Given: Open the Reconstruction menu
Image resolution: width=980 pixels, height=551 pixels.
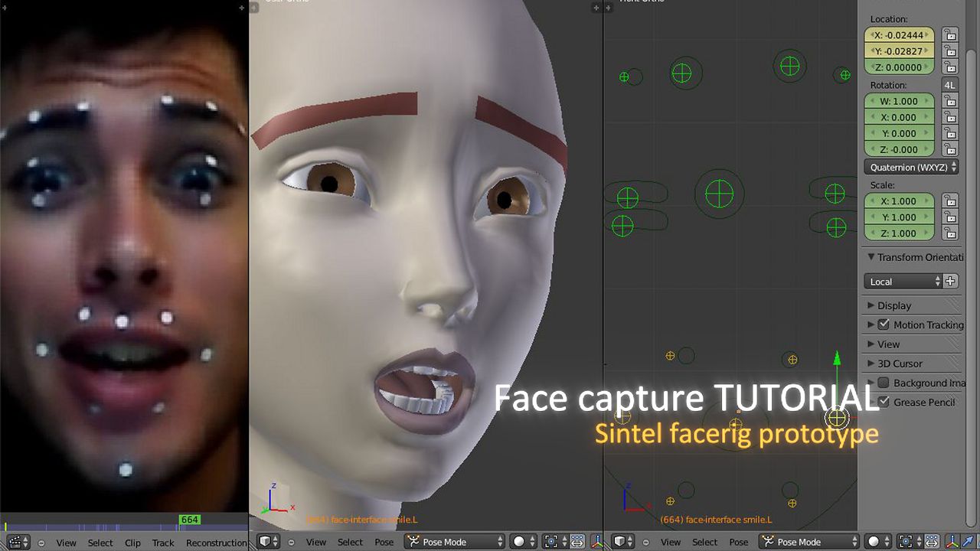Looking at the screenshot, I should pos(217,543).
